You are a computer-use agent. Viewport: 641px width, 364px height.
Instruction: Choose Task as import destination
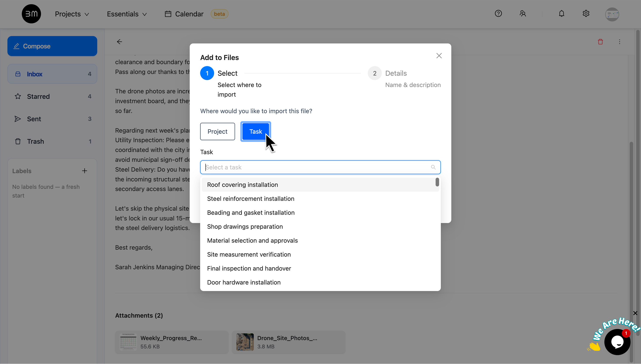256,131
